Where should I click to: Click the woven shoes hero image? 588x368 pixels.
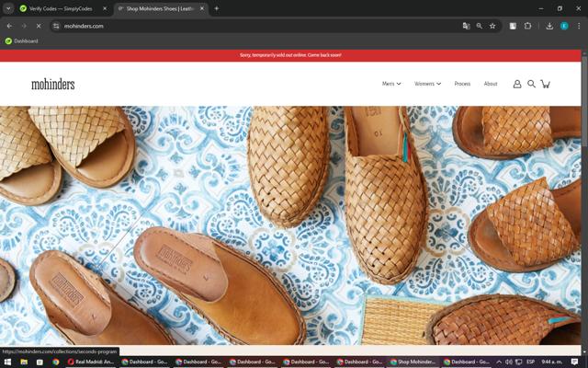coord(290,225)
